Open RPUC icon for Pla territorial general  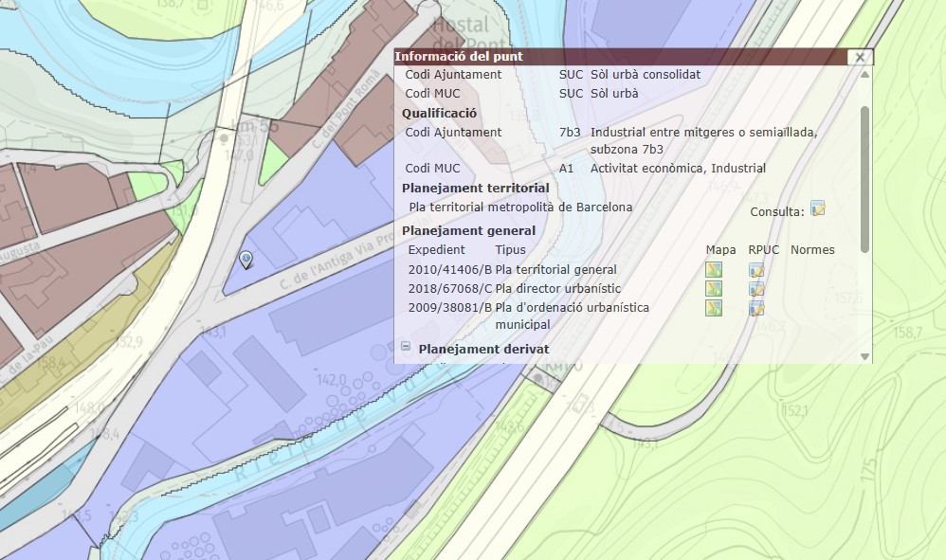[x=756, y=270]
